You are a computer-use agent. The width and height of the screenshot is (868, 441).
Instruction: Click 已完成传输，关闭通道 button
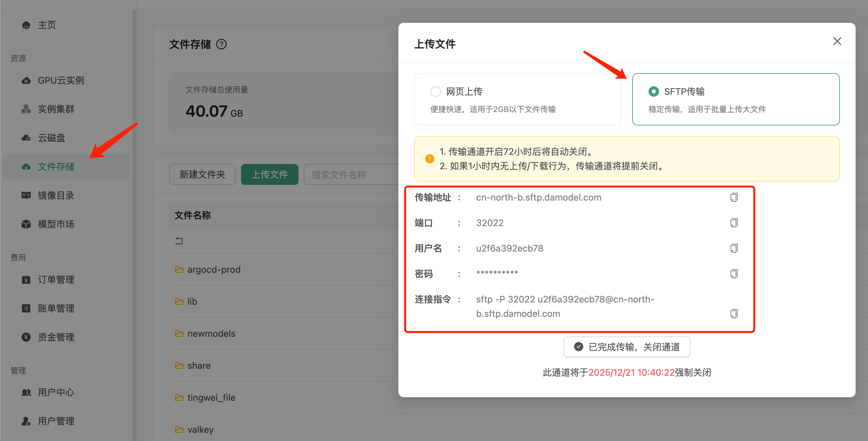pyautogui.click(x=627, y=347)
